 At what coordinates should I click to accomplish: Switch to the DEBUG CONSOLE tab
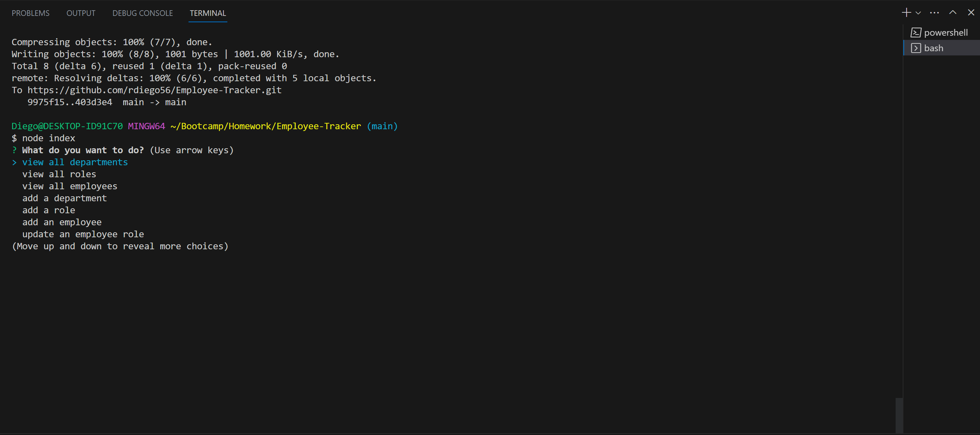(142, 13)
